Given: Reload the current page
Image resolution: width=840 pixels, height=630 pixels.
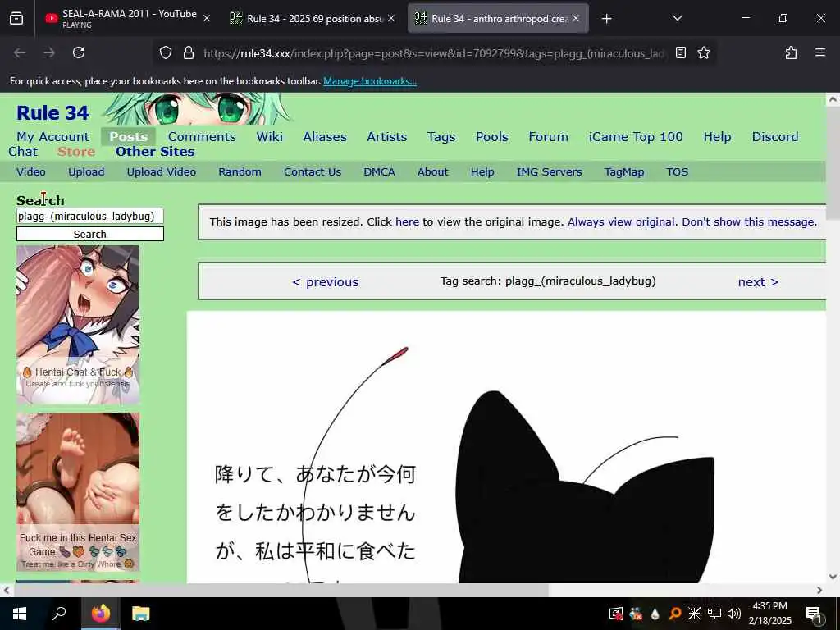Looking at the screenshot, I should (x=79, y=52).
